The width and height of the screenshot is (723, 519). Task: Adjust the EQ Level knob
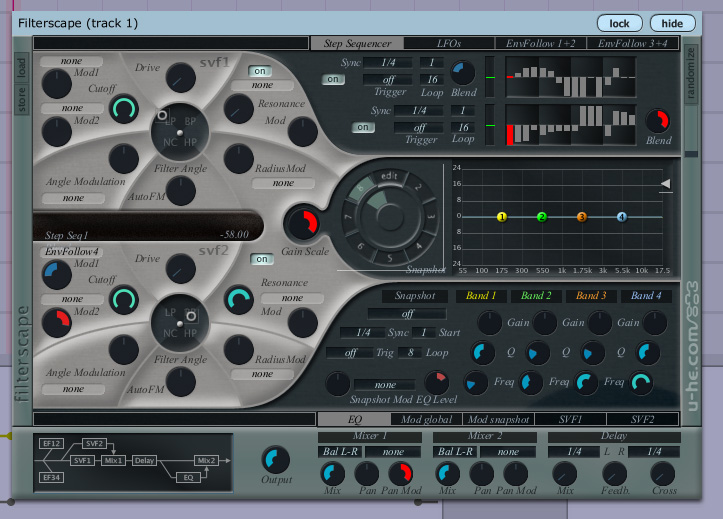tap(436, 382)
